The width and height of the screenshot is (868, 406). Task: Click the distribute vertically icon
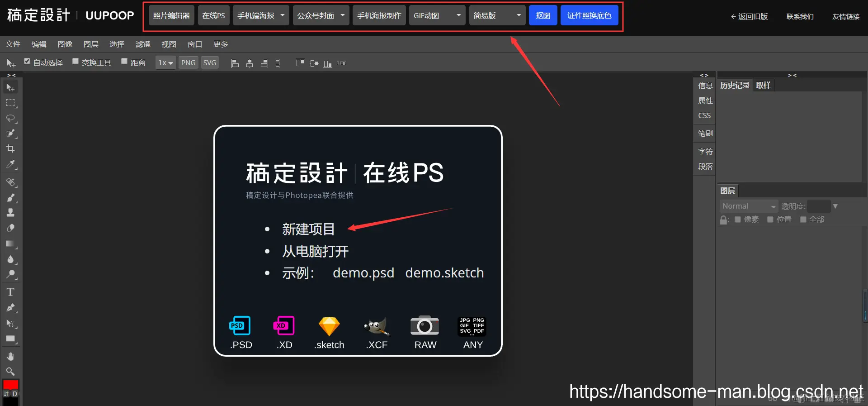[278, 63]
